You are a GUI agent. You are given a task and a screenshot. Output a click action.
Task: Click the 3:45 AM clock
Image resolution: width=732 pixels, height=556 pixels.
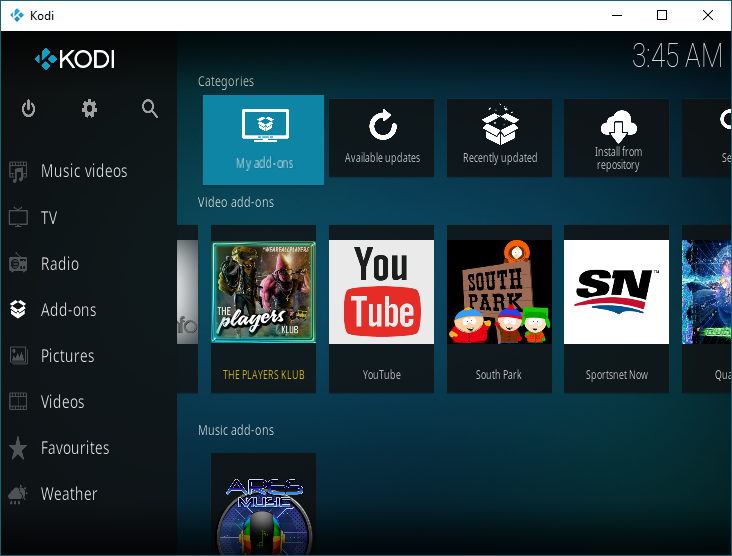(677, 56)
